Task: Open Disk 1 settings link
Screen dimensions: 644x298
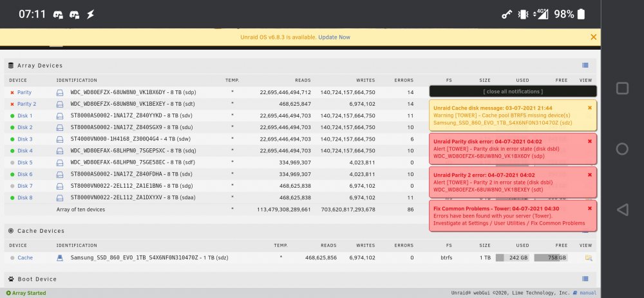Action: [x=25, y=116]
